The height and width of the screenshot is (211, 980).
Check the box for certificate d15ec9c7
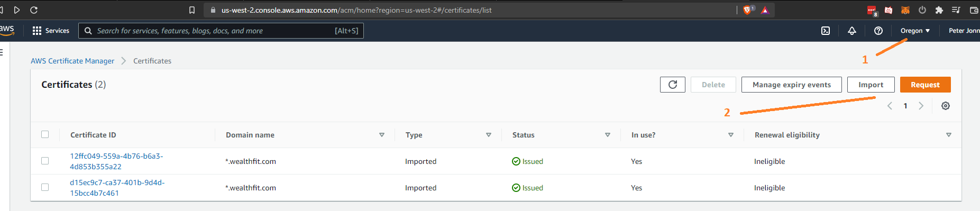45,187
